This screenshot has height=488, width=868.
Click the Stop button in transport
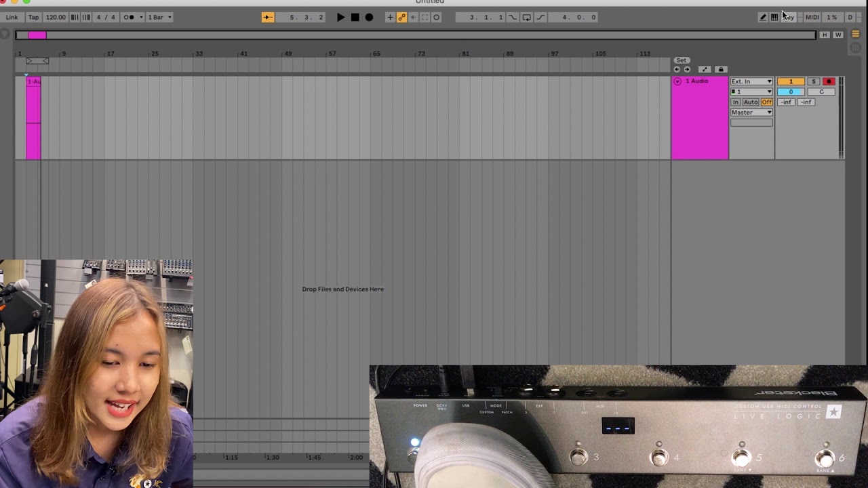pyautogui.click(x=355, y=17)
